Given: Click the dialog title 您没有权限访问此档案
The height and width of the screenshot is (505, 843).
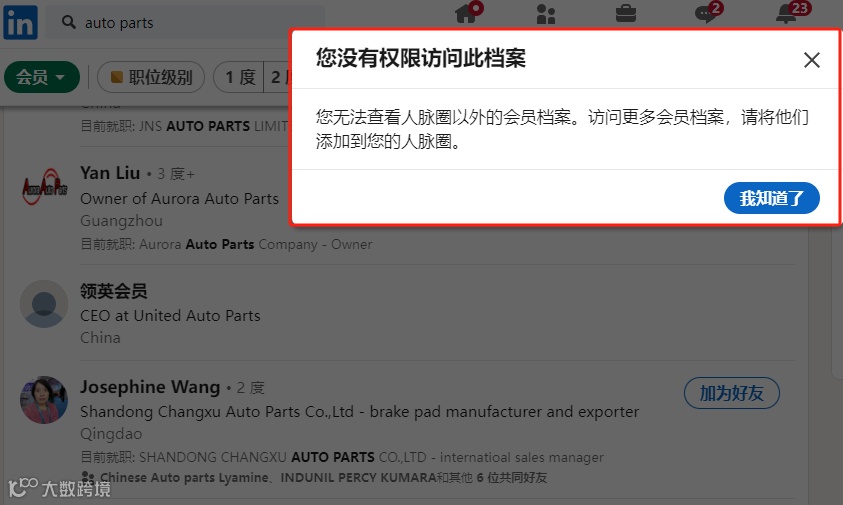Looking at the screenshot, I should click(420, 58).
